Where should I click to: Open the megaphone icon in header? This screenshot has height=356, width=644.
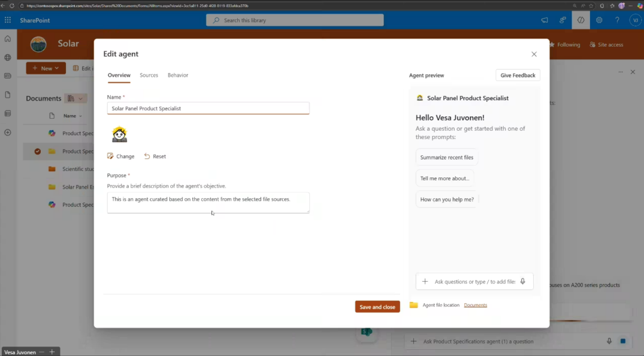[x=545, y=20]
